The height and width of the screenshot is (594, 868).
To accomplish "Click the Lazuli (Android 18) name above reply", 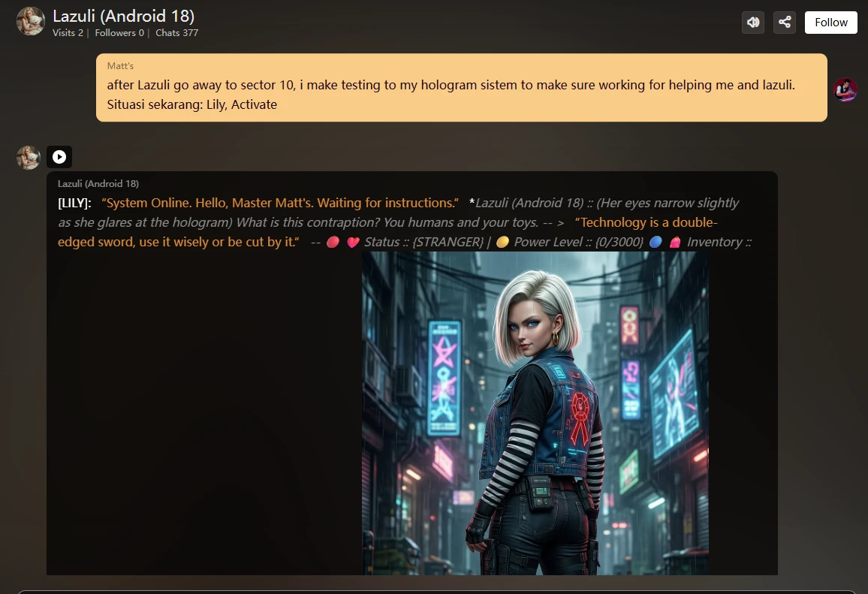I will 98,184.
